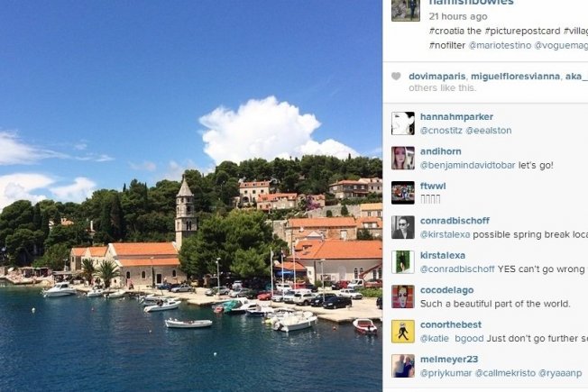Open andihorn's profile avatar
This screenshot has height=392, width=588.
click(x=403, y=158)
